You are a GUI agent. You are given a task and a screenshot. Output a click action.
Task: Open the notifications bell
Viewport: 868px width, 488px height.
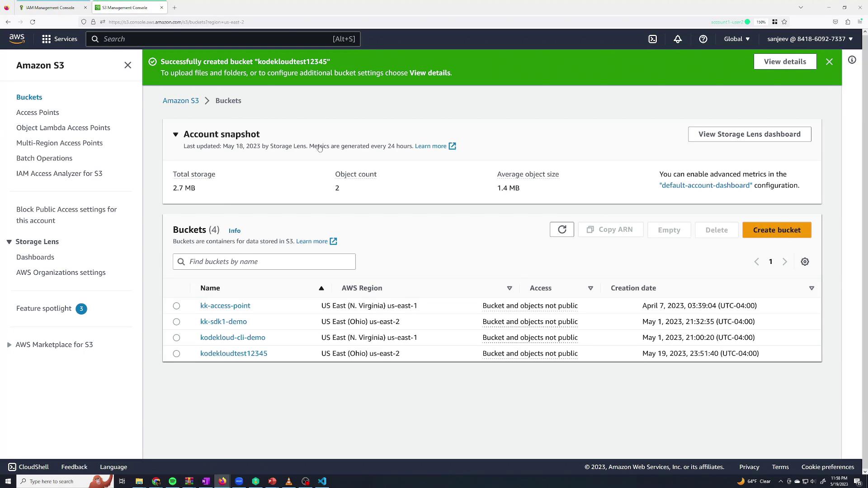677,39
